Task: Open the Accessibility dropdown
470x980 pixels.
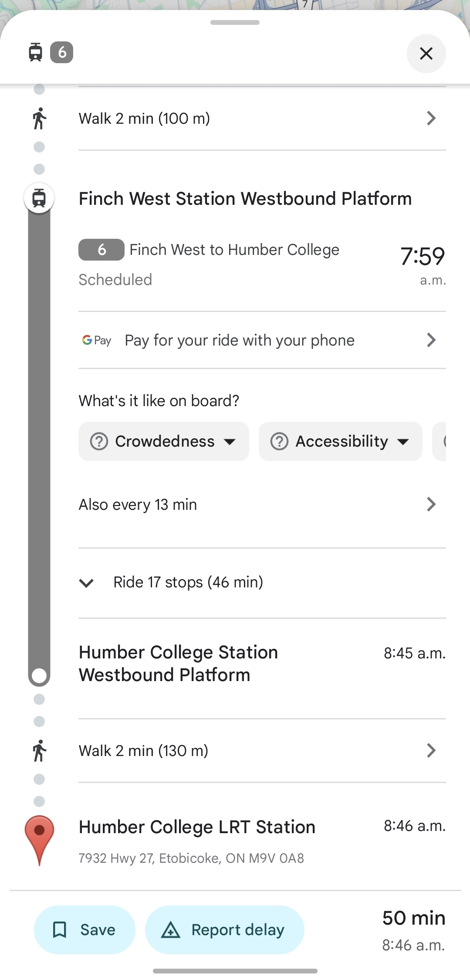Action: pos(340,441)
